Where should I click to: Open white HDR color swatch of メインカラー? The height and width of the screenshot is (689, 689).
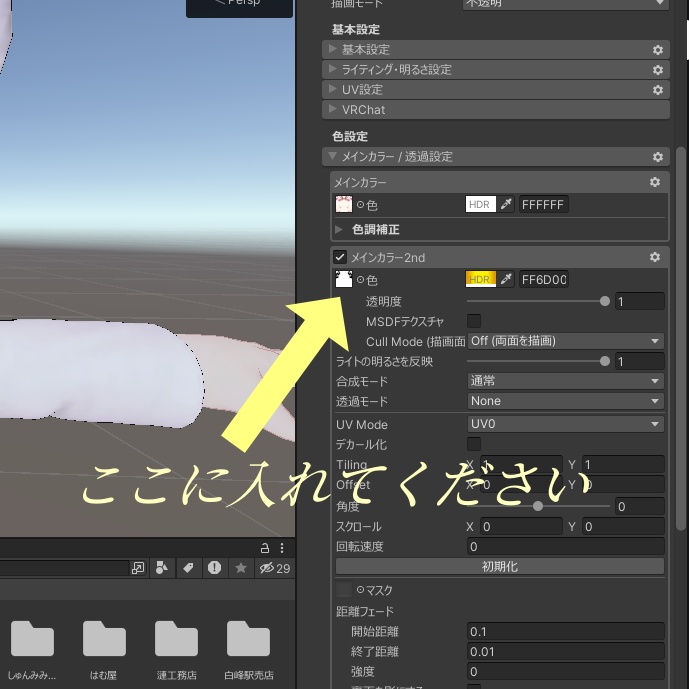(x=481, y=204)
